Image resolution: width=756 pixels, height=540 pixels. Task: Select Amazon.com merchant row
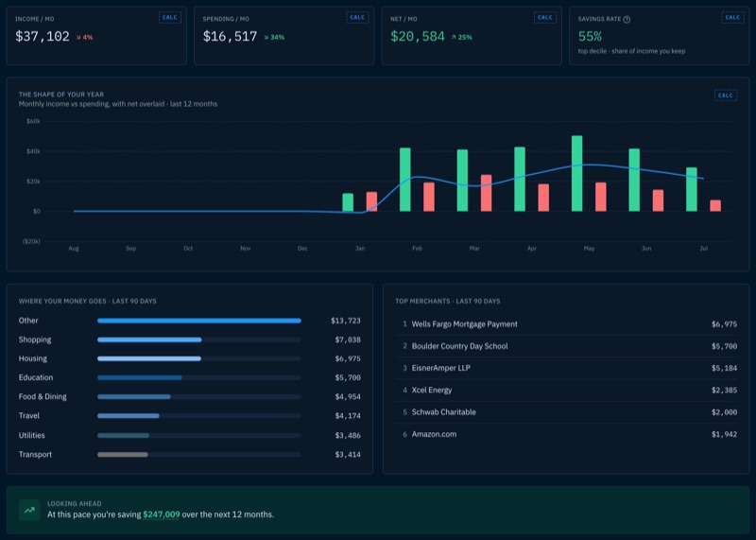click(x=566, y=434)
